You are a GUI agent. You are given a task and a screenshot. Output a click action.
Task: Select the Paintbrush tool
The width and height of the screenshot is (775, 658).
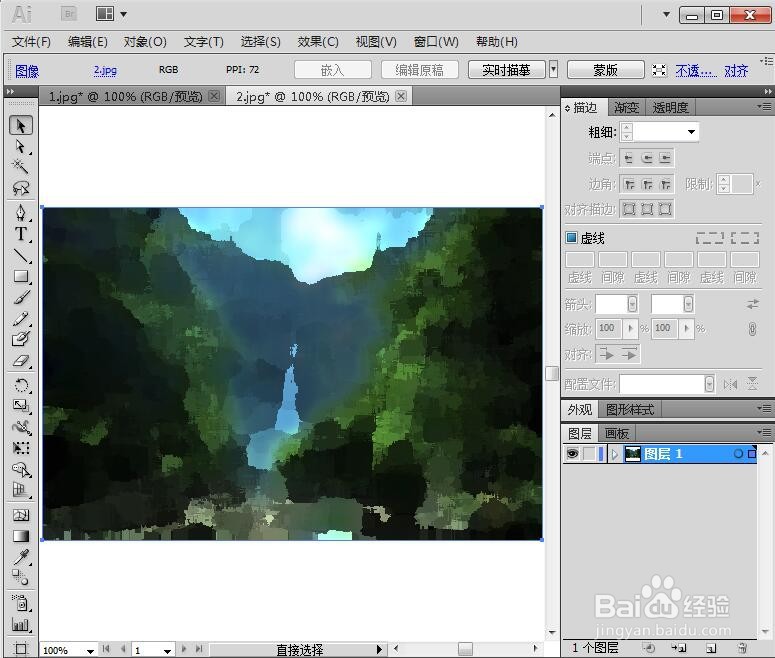[x=21, y=298]
